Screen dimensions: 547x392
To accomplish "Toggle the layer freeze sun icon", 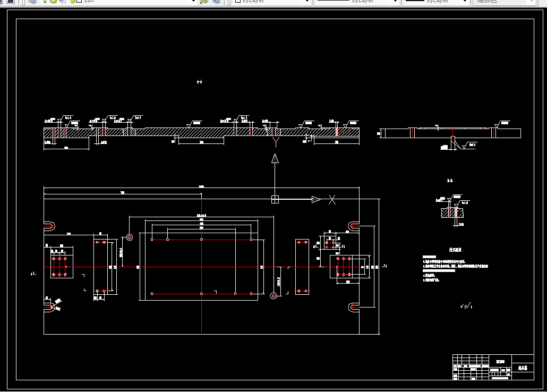I will (x=54, y=2).
